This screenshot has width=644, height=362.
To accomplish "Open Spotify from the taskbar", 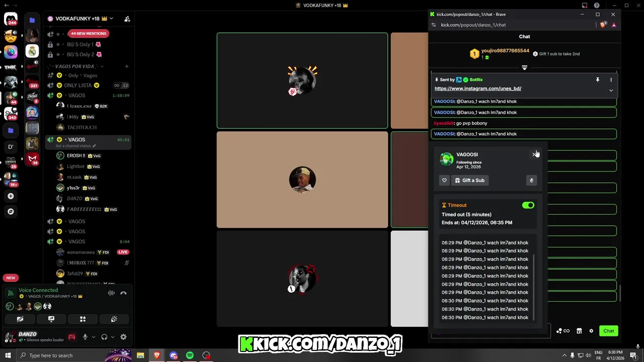I will click(x=190, y=355).
